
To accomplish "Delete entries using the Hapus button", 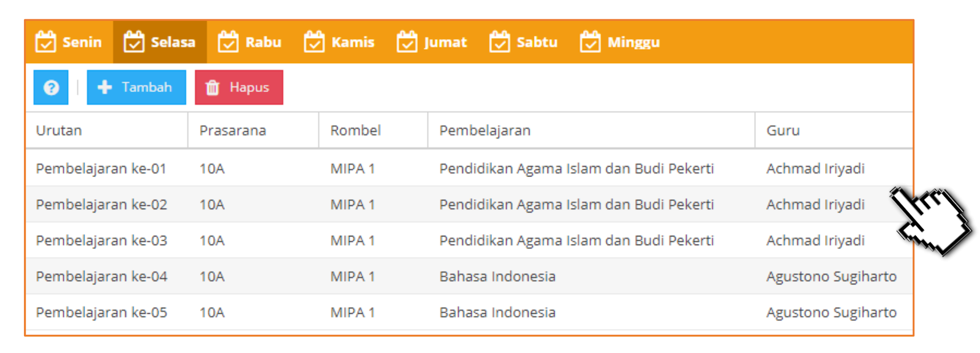I will click(x=239, y=88).
